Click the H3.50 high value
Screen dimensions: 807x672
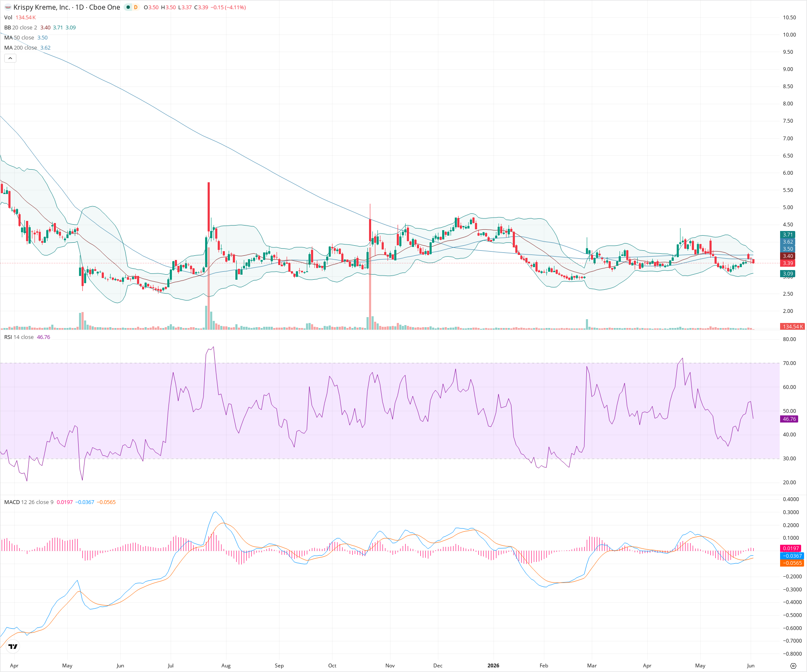tap(169, 7)
